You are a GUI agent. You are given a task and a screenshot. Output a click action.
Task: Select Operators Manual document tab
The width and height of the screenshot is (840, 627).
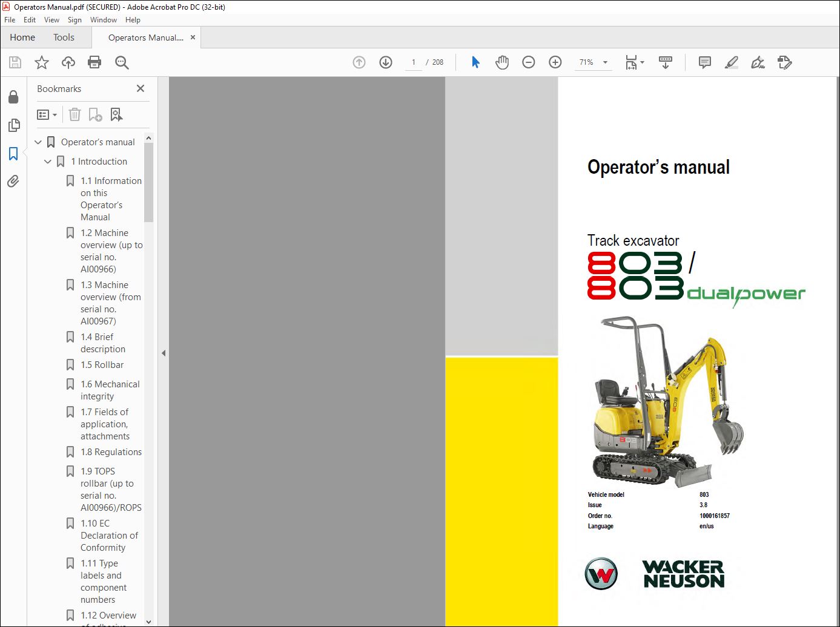pos(145,38)
